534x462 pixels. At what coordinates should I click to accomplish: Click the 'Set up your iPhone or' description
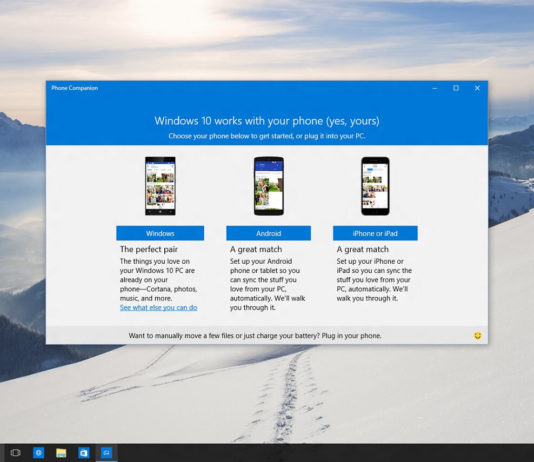pos(374,280)
